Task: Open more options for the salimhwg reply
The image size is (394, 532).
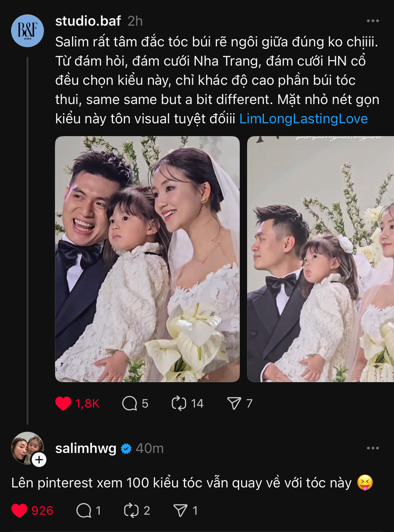Action: tap(373, 448)
